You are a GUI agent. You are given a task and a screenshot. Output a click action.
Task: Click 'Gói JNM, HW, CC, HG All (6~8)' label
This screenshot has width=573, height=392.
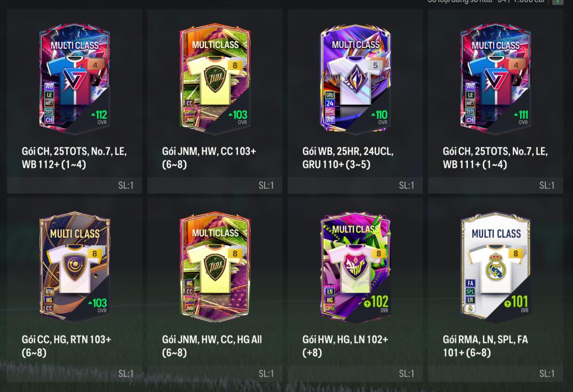(212, 346)
